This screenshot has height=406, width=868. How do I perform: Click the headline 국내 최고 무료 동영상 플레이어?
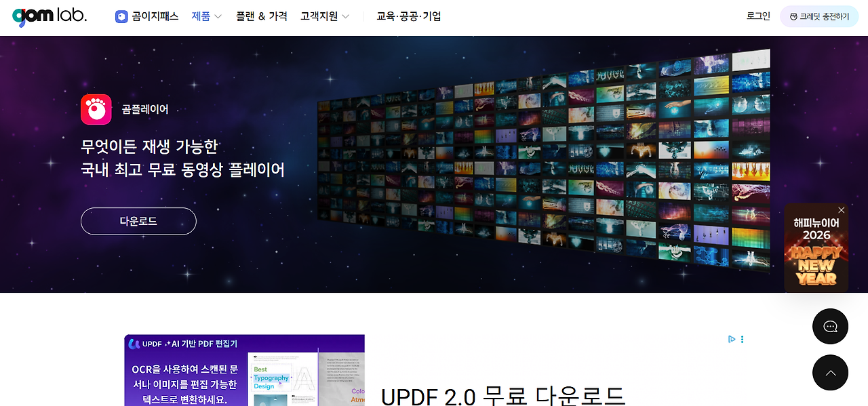click(x=182, y=169)
